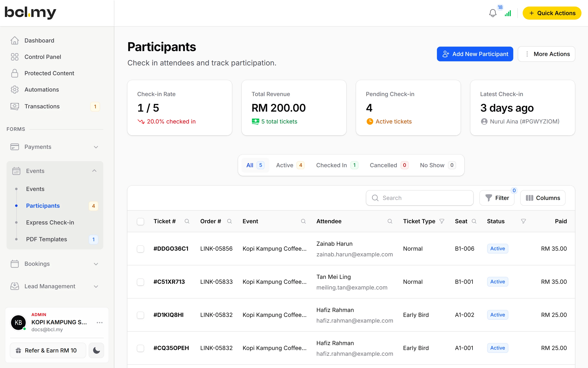Open ticket #CQ35OPEH
The image size is (588, 368).
(171, 348)
